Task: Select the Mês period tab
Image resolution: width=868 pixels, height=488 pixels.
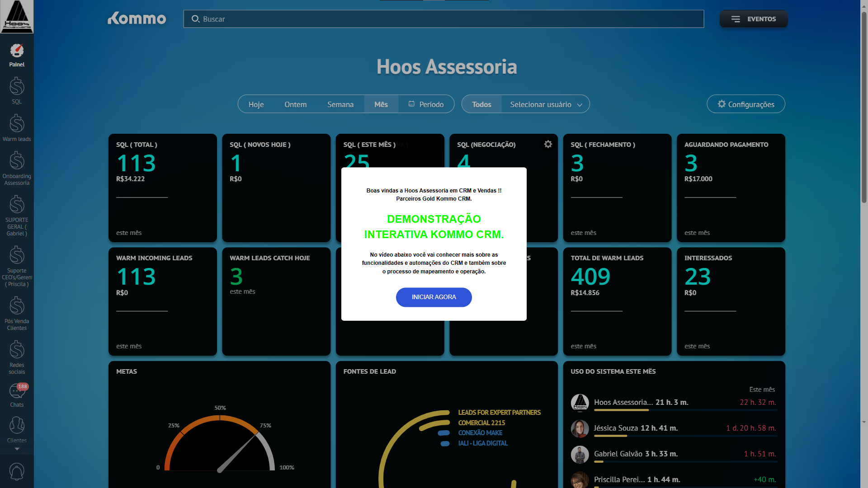Action: click(381, 104)
